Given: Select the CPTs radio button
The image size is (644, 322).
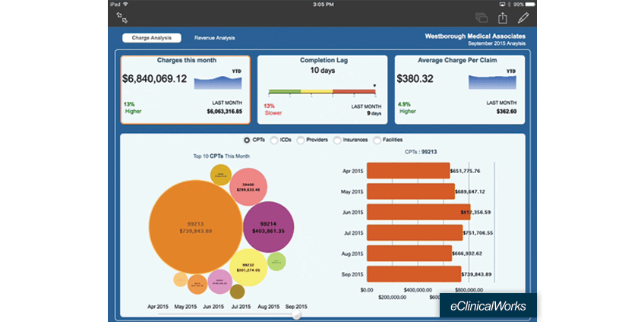Looking at the screenshot, I should [247, 140].
